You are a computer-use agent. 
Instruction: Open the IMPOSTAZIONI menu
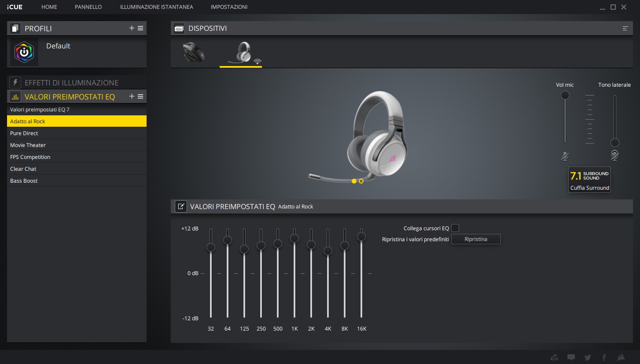(x=229, y=7)
